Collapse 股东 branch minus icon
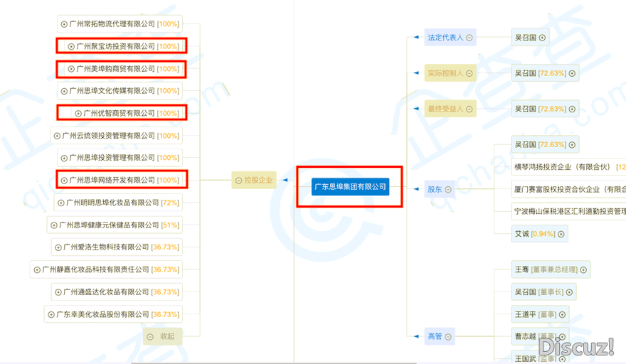 tap(448, 190)
